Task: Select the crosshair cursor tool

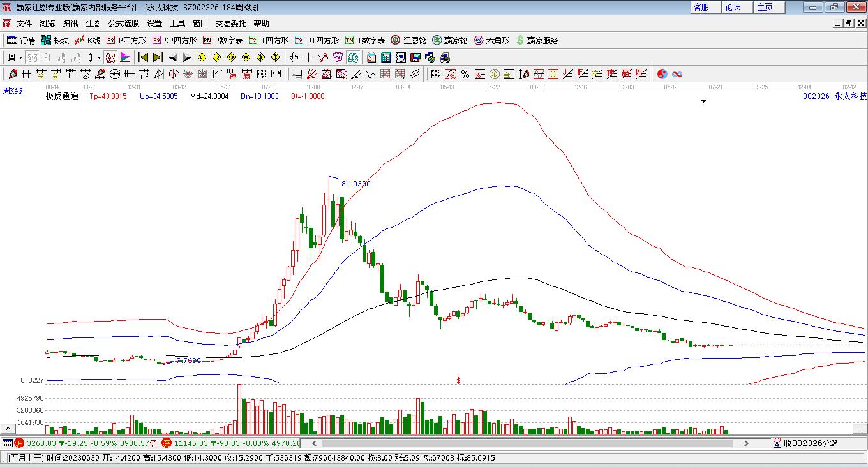Action: click(x=308, y=57)
